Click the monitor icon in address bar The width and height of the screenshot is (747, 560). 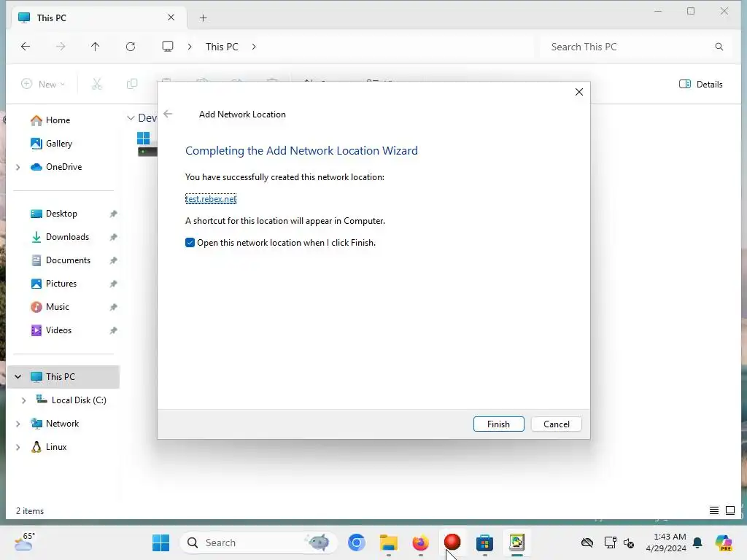(168, 46)
